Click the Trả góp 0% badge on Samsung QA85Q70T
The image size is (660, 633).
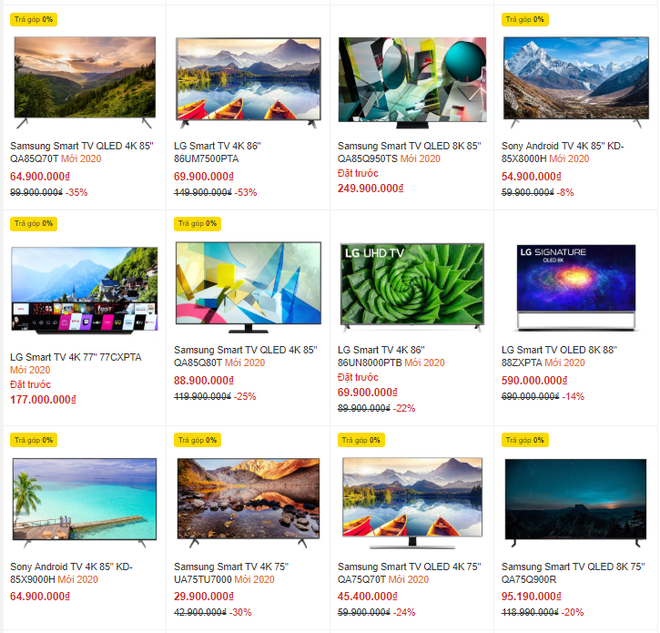coord(34,19)
